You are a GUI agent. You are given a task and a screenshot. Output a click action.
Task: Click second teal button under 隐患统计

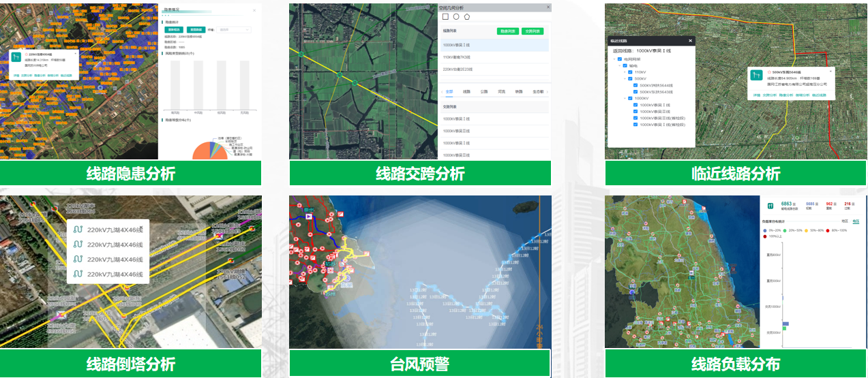coord(196,29)
